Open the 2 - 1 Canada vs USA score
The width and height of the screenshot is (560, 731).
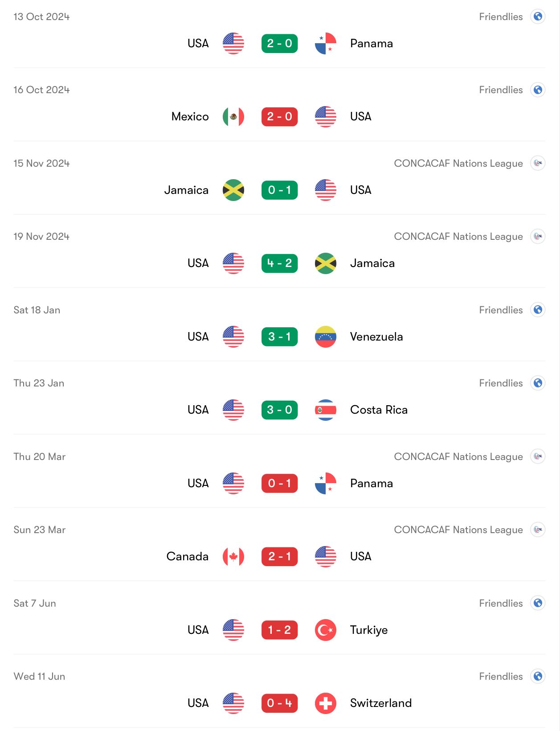pos(279,557)
